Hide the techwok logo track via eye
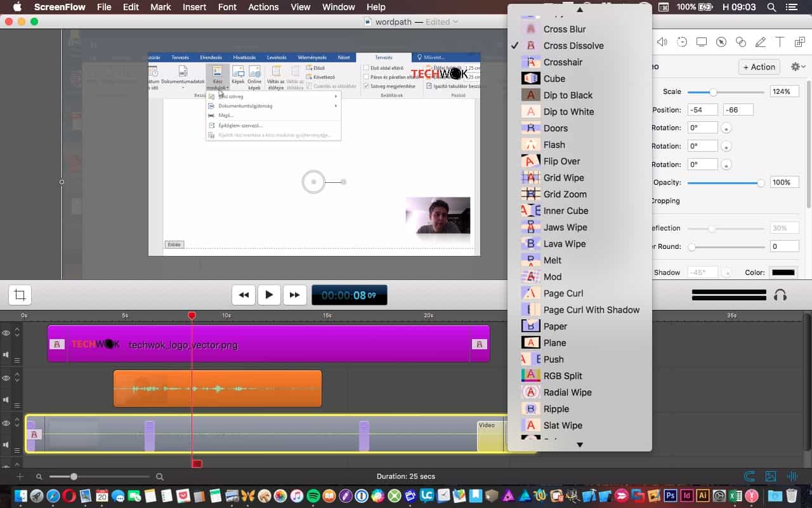This screenshot has height=508, width=812. [x=6, y=333]
